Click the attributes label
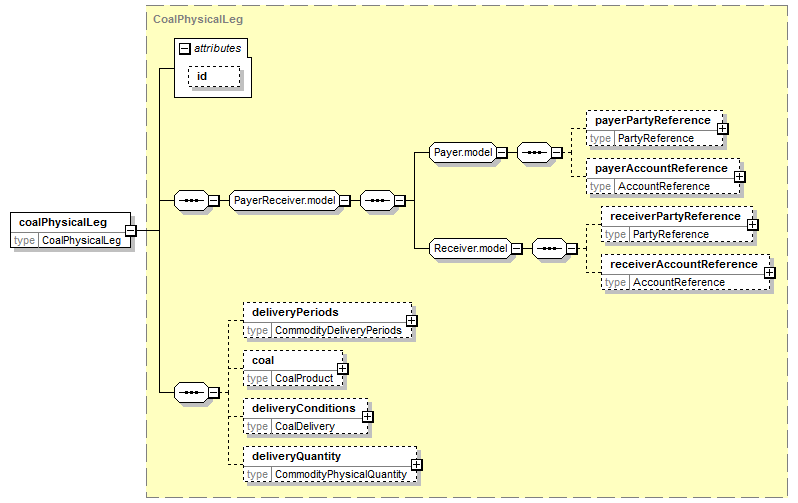This screenshot has height=503, width=798. coord(217,48)
